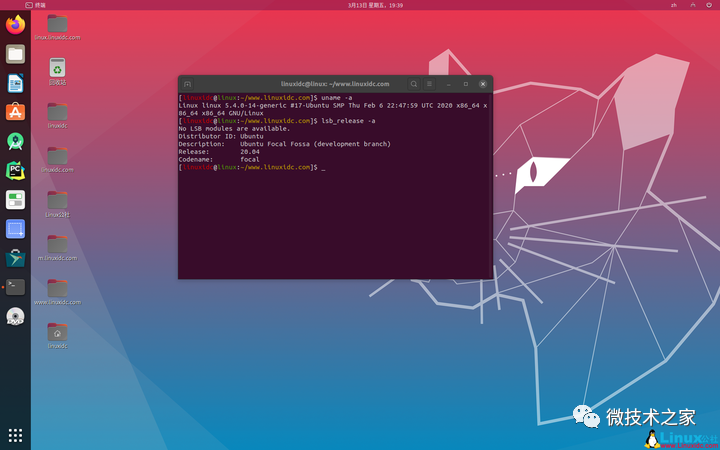Image resolution: width=720 pixels, height=450 pixels.
Task: Open the DVD disc icon in dock
Action: point(16,316)
